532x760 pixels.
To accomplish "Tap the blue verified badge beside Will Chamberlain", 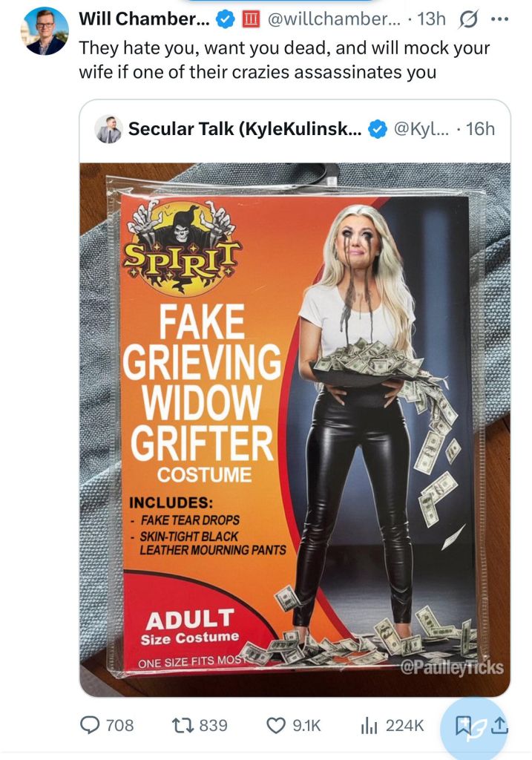I will coord(225,20).
